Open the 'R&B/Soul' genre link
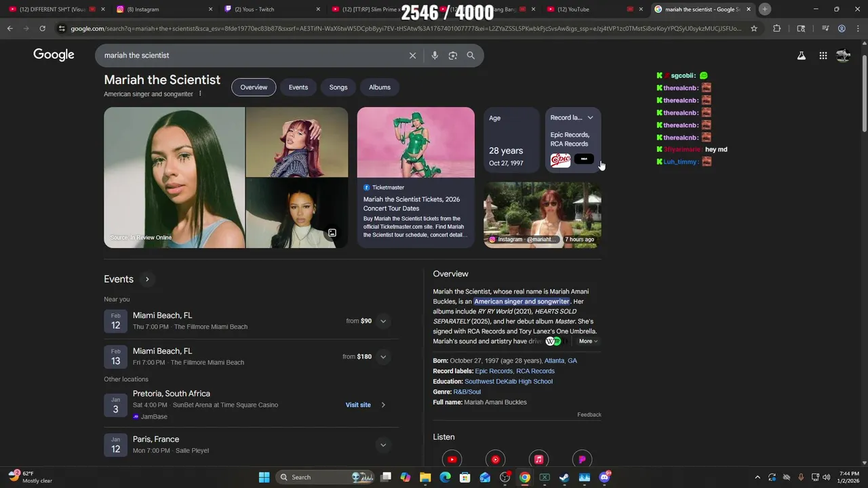 point(467,392)
